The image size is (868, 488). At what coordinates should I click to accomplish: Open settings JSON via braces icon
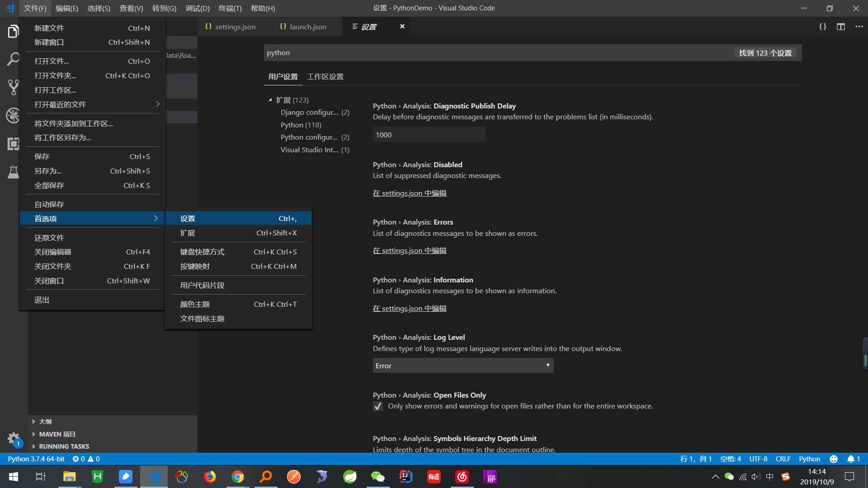pyautogui.click(x=823, y=27)
